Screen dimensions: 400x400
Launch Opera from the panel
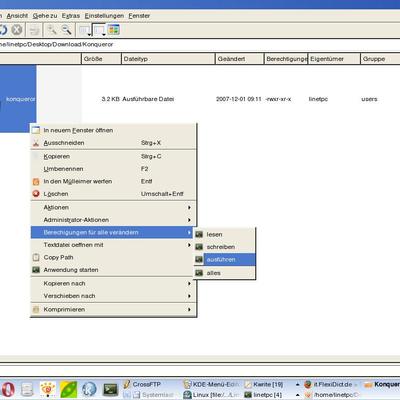8,389
